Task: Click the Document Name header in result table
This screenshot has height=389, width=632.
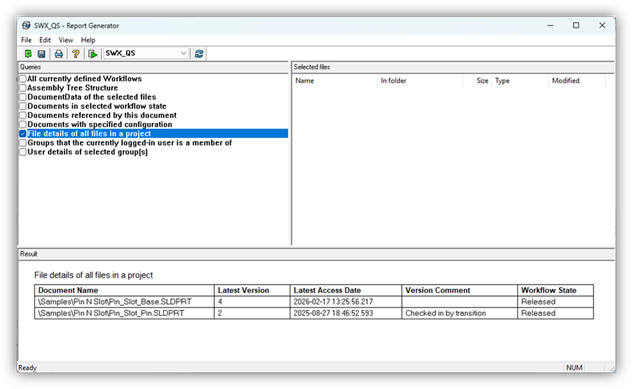Action: [x=124, y=290]
